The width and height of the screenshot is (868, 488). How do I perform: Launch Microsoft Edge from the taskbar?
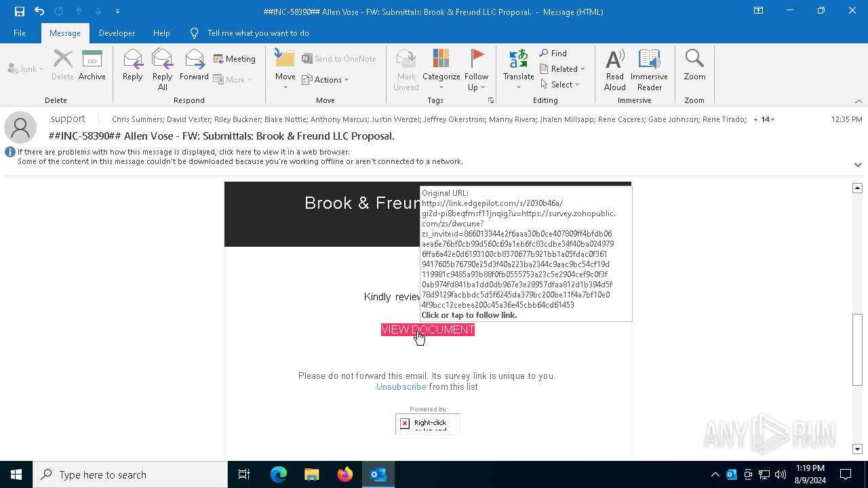[x=279, y=474]
